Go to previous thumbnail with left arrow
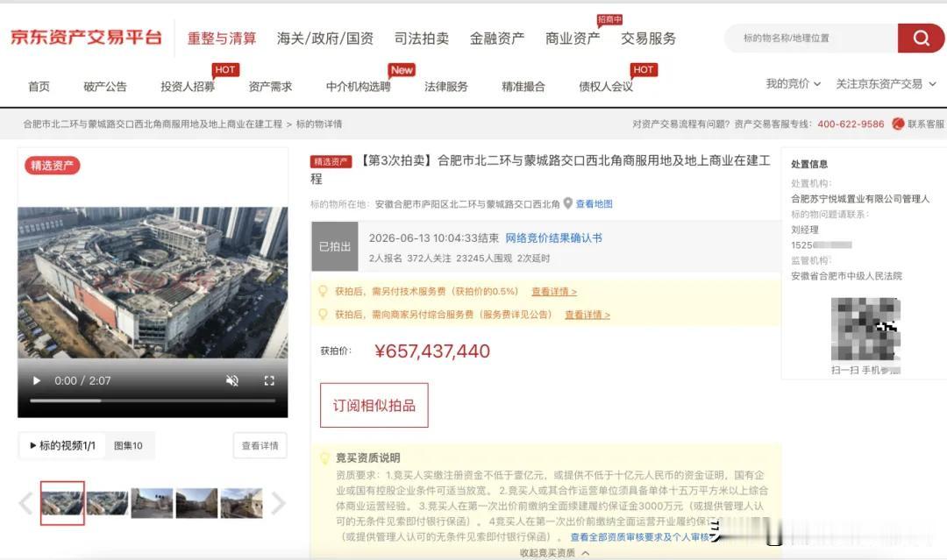Screen dimensions: 947x560 coord(25,503)
